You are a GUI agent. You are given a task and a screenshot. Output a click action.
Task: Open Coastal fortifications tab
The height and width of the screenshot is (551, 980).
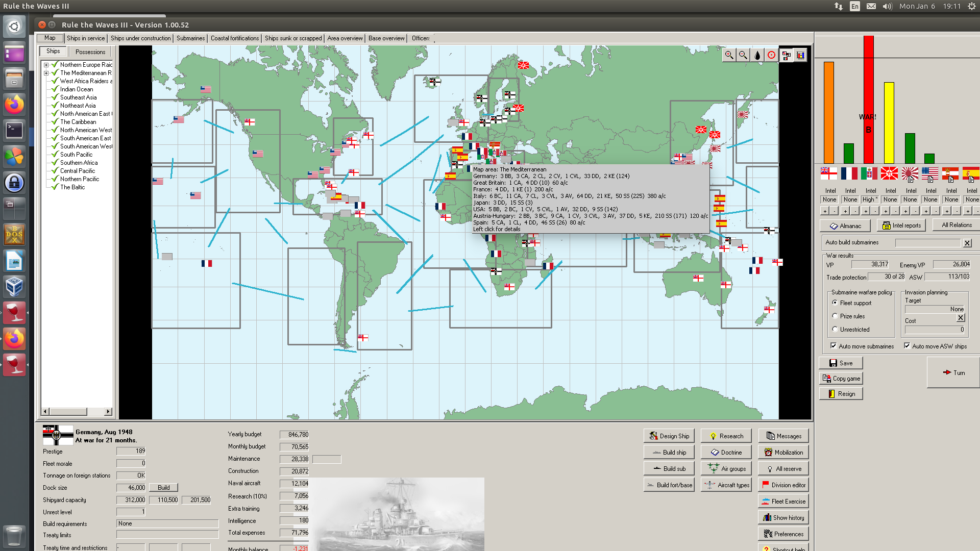[x=235, y=38]
